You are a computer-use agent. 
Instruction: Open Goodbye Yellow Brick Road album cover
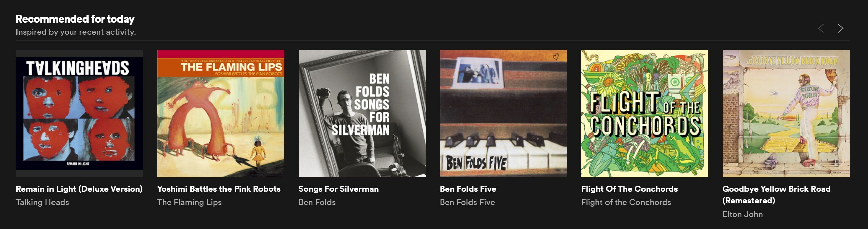click(x=786, y=113)
